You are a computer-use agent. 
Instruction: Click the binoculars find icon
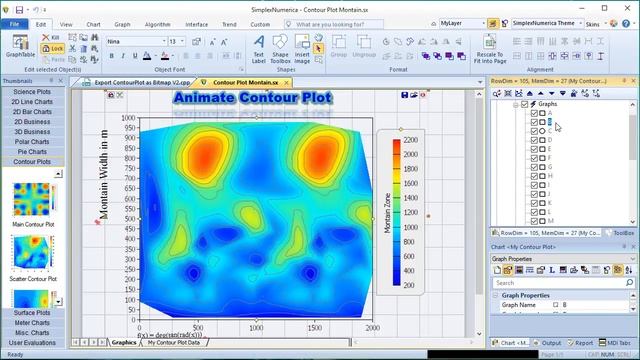(95, 38)
